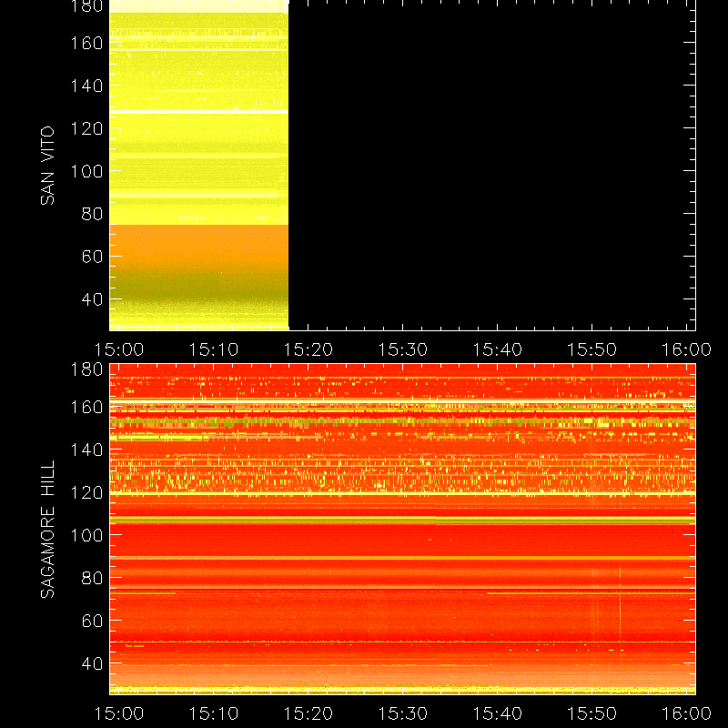The width and height of the screenshot is (728, 728).
Task: Click the SAGAMORE HILL axis title
Action: (x=47, y=530)
